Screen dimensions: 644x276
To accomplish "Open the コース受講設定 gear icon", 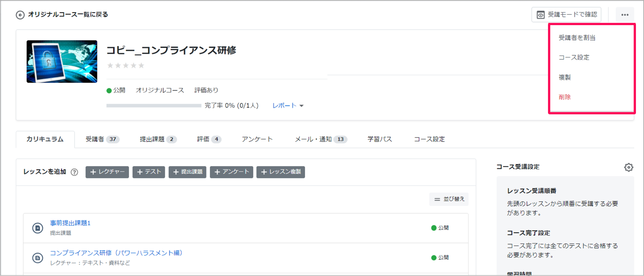I will pos(629,167).
